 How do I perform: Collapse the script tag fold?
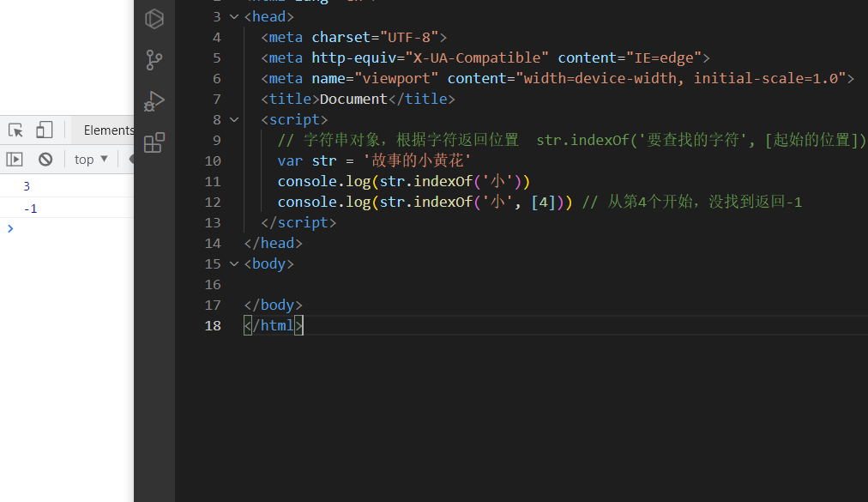[x=234, y=119]
